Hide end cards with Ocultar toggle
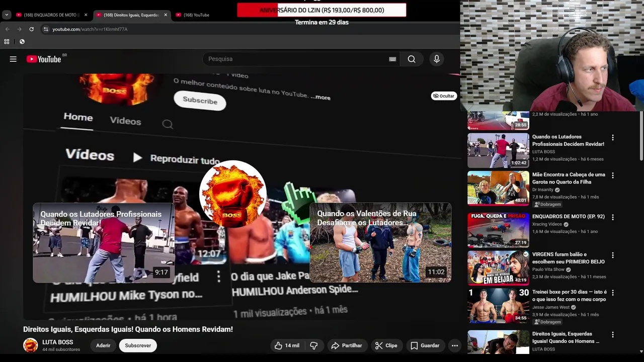Image resolution: width=644 pixels, height=362 pixels. pyautogui.click(x=444, y=96)
